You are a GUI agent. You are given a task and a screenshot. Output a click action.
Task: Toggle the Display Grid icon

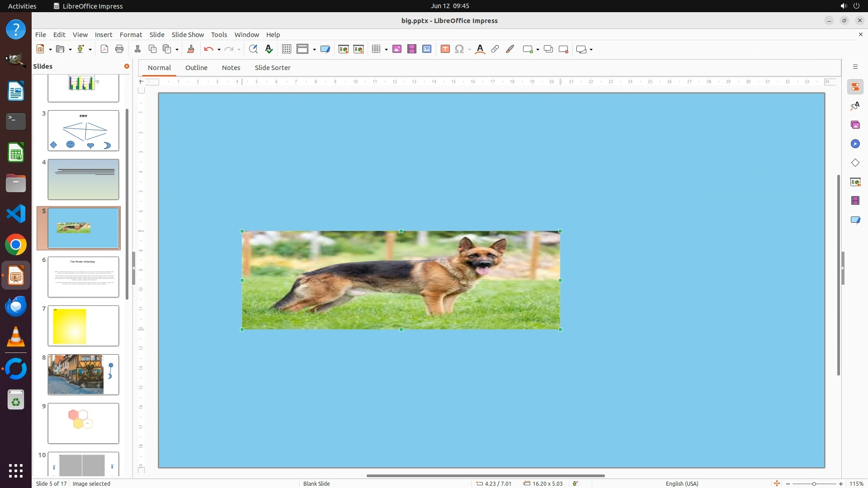[286, 49]
